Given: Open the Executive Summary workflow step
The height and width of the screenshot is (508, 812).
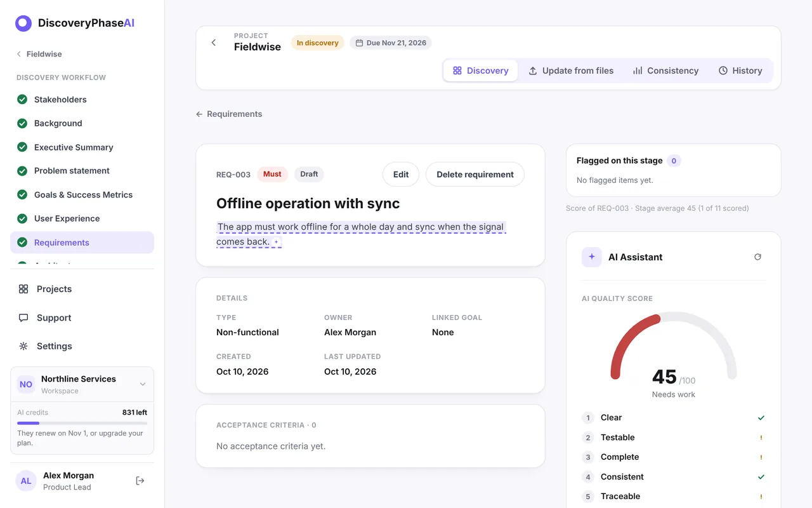Looking at the screenshot, I should click(x=82, y=147).
